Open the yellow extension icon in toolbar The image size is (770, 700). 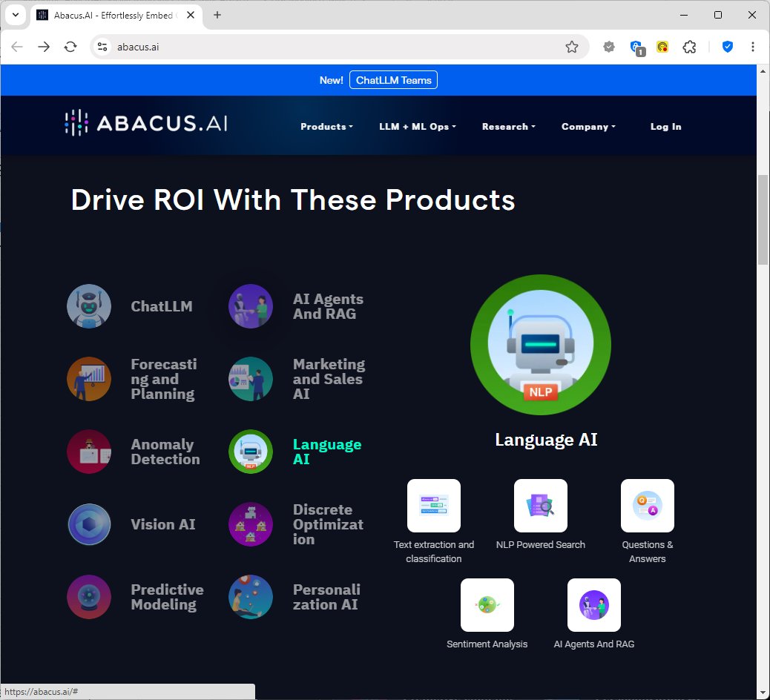(662, 47)
